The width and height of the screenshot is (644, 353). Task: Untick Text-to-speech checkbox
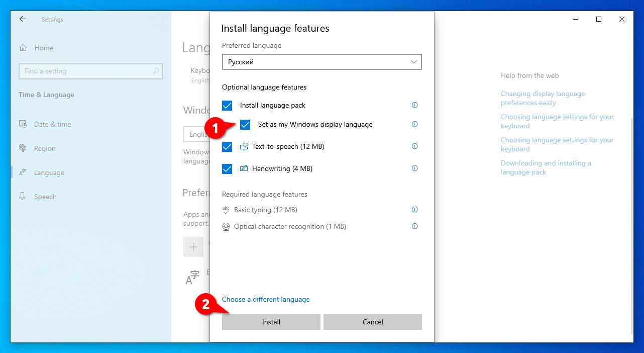[x=227, y=147]
